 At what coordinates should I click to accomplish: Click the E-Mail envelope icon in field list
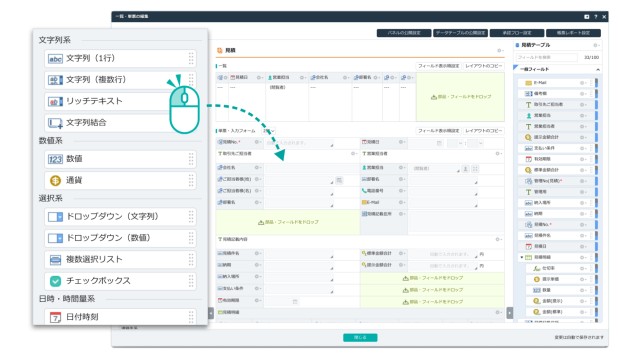click(528, 83)
